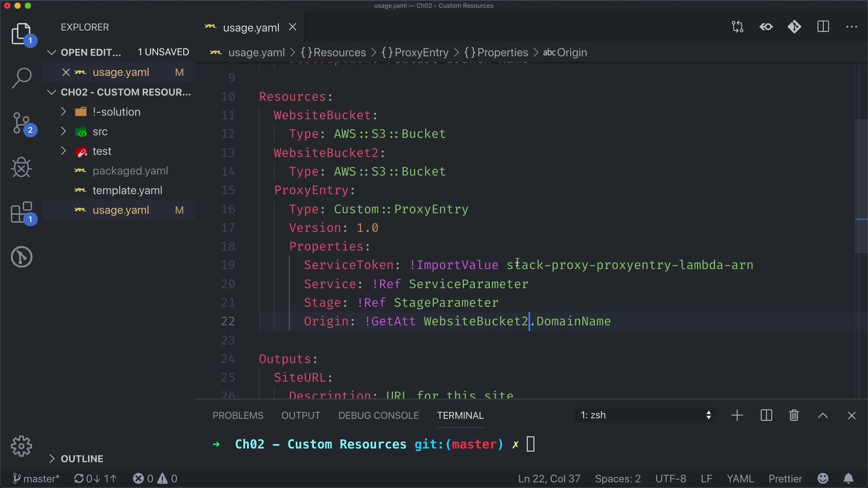Click the Open Changes compare icon
The image size is (868, 488).
click(x=737, y=27)
